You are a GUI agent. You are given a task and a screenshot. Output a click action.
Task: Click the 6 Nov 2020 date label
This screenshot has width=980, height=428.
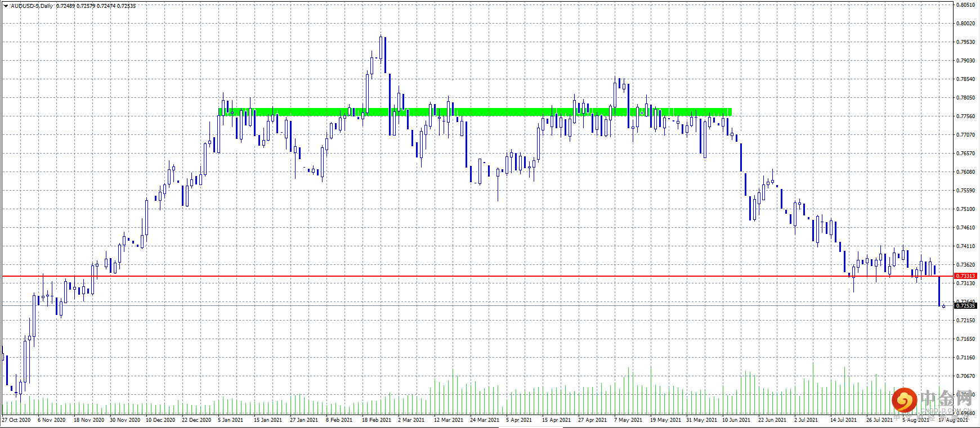tap(51, 420)
